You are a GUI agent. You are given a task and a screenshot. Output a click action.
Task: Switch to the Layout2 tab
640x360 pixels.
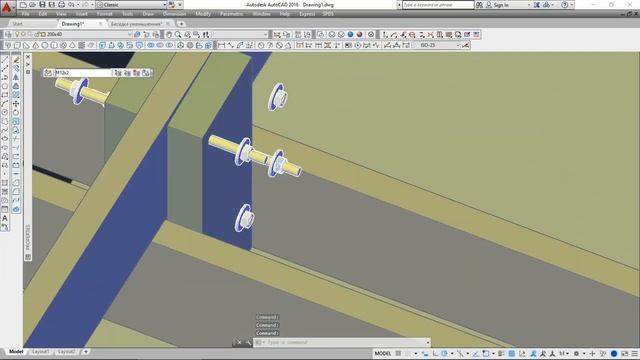pyautogui.click(x=66, y=352)
